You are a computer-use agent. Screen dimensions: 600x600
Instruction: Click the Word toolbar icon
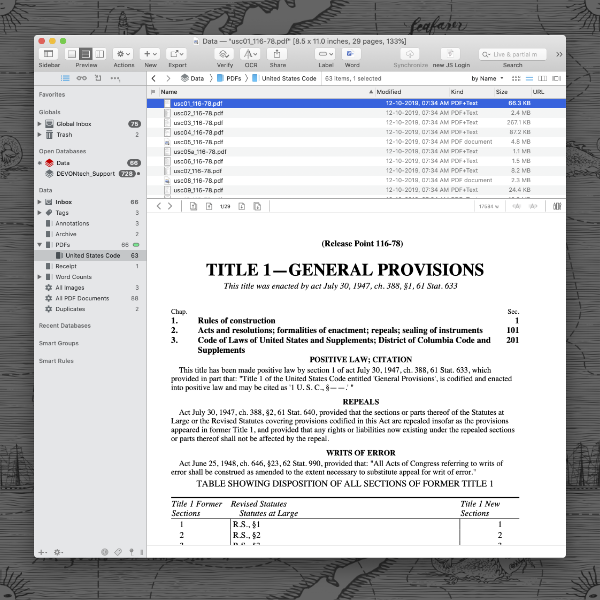click(x=351, y=54)
